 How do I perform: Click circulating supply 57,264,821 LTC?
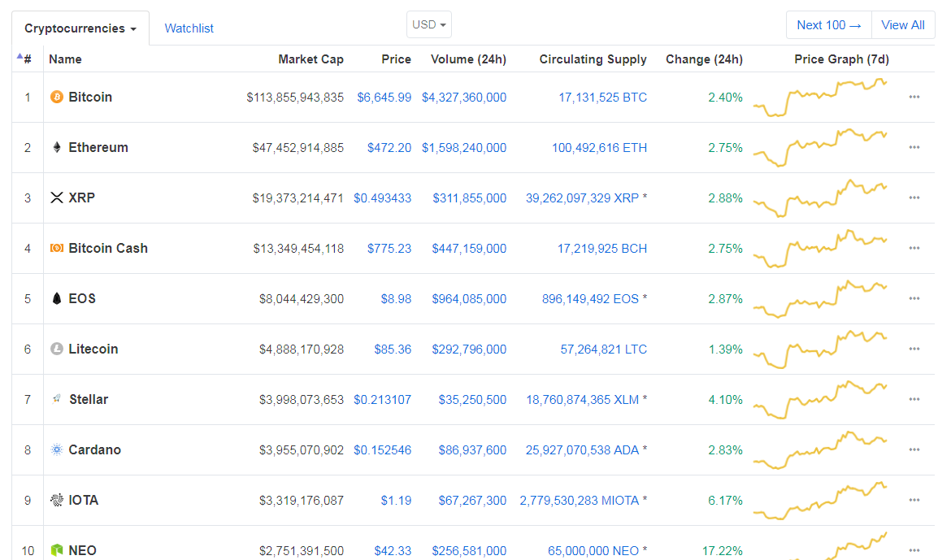(604, 349)
